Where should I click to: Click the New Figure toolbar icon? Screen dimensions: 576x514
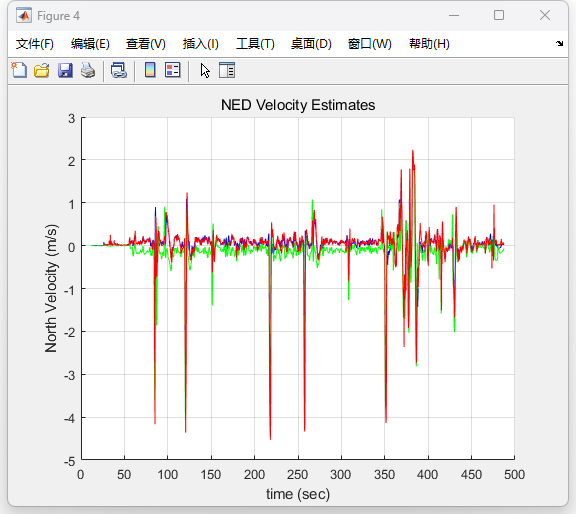19,70
